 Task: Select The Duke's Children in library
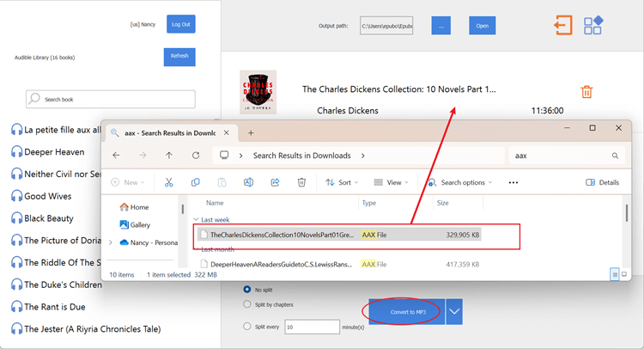(x=63, y=285)
